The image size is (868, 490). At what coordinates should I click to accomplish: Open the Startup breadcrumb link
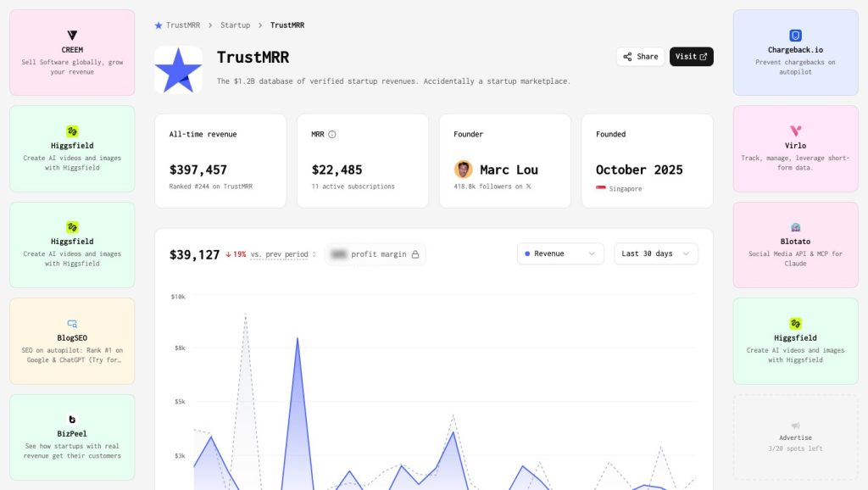(x=236, y=25)
